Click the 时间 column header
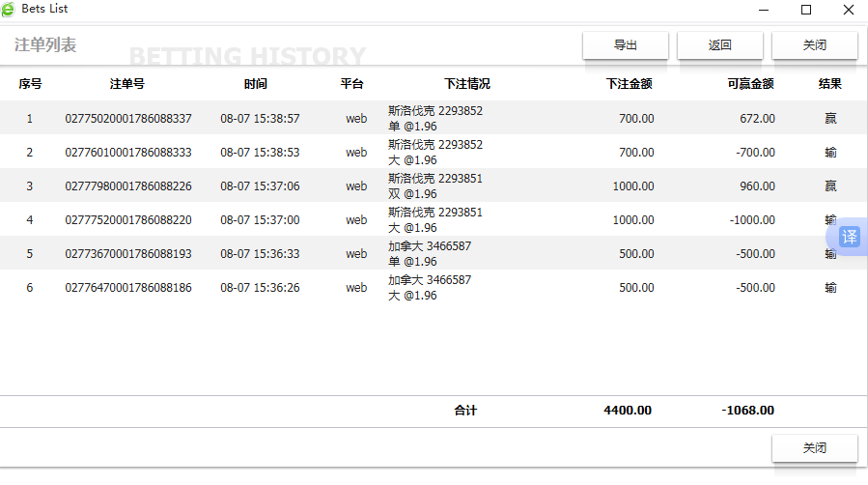Image resolution: width=868 pixels, height=485 pixels. (255, 84)
